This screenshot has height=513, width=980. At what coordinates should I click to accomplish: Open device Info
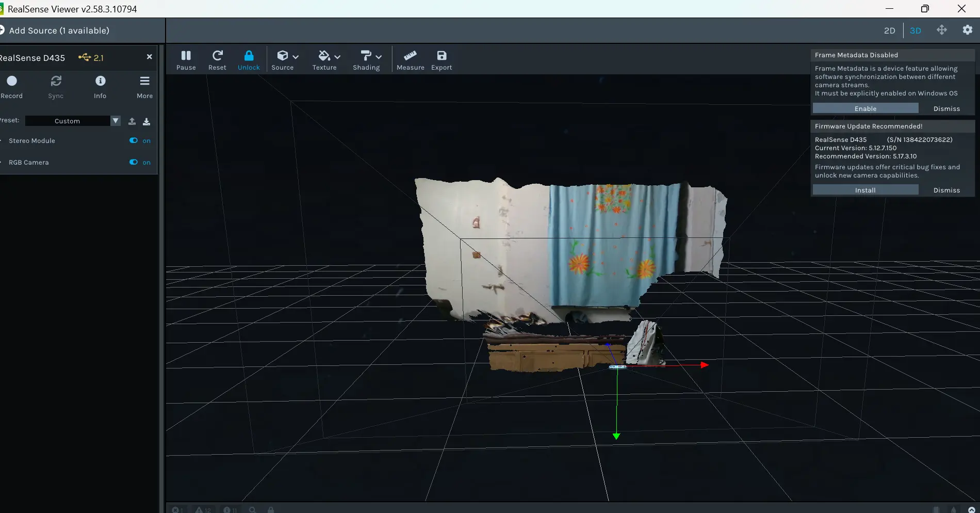pyautogui.click(x=100, y=86)
